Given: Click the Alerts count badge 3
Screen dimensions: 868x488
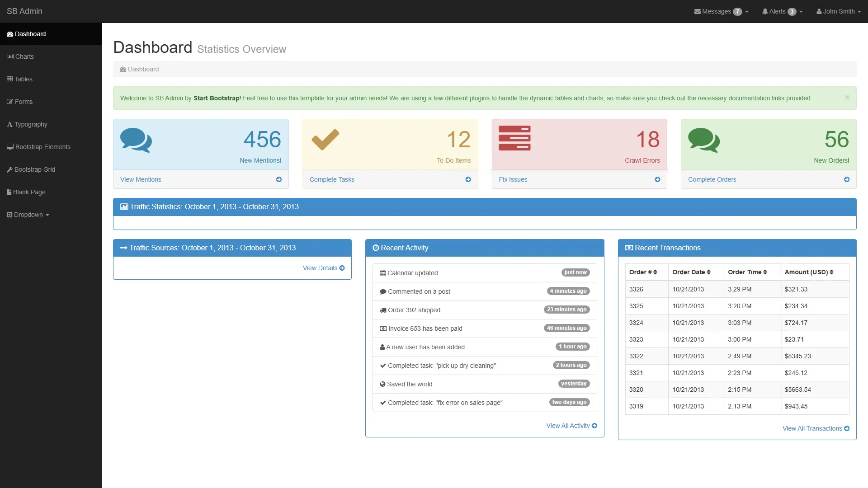Looking at the screenshot, I should point(792,12).
